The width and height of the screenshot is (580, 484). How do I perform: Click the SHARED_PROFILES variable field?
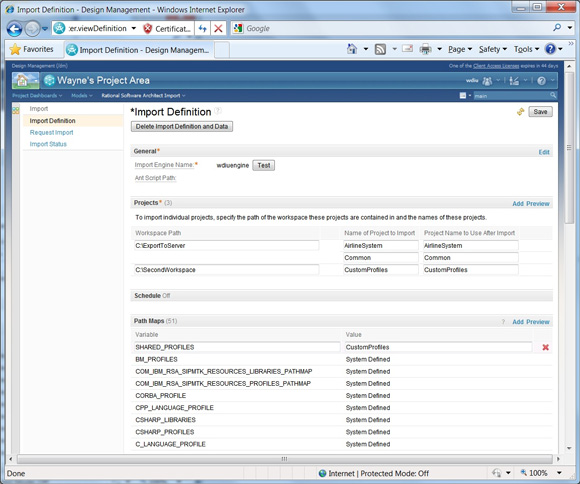tap(237, 347)
